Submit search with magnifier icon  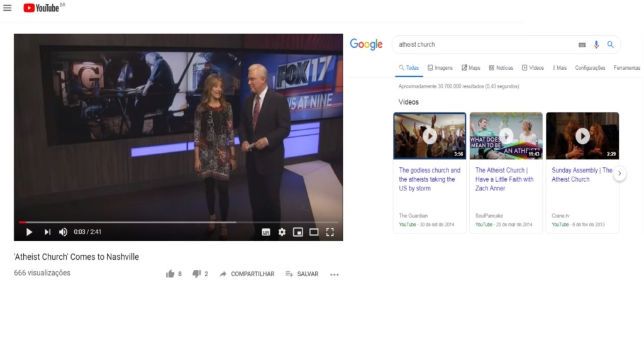coord(610,45)
